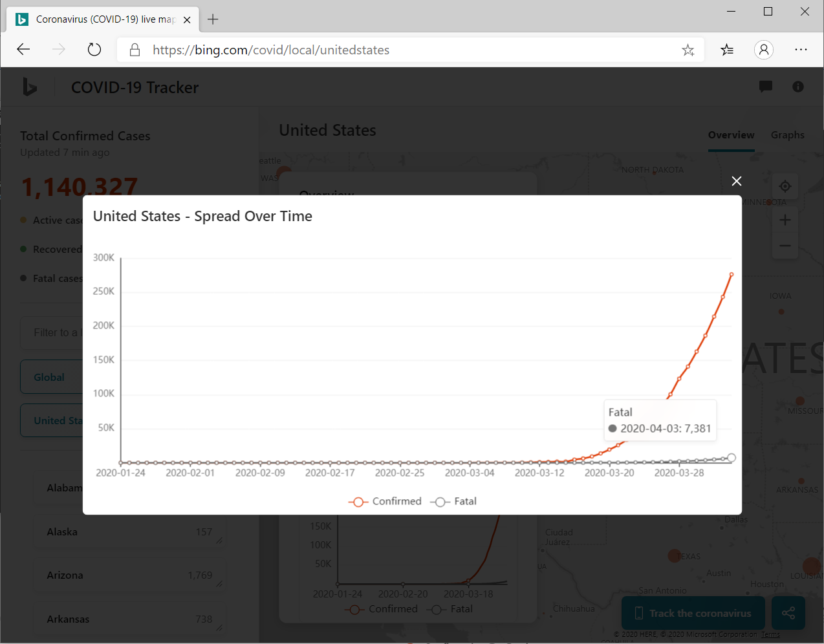The width and height of the screenshot is (824, 644).
Task: Open a new browser tab
Action: coord(213,19)
